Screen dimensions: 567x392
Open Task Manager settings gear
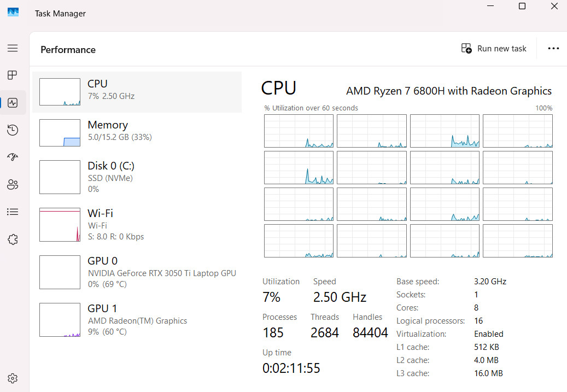click(13, 378)
